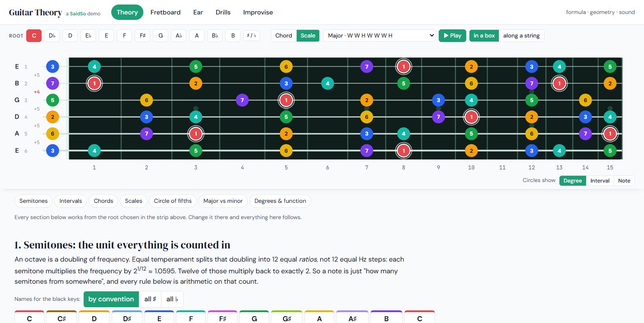The height and width of the screenshot is (323, 644).
Task: Click the F♯ note card
Action: [223, 317]
